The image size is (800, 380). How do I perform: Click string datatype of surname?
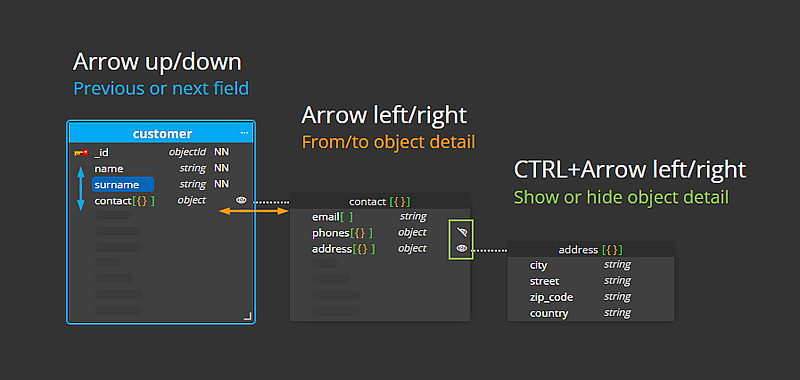(x=192, y=184)
